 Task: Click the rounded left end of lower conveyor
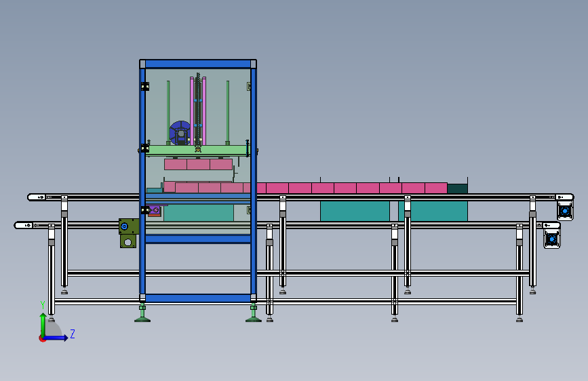click(23, 225)
